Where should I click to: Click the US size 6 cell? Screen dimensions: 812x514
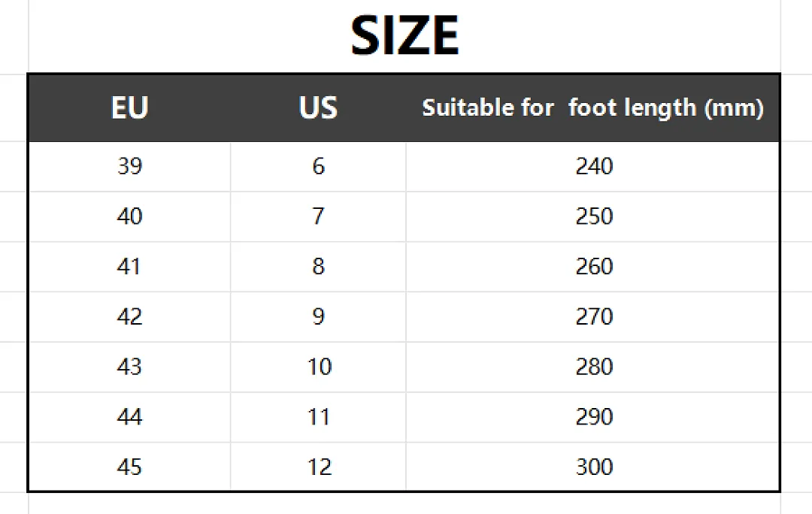[319, 166]
